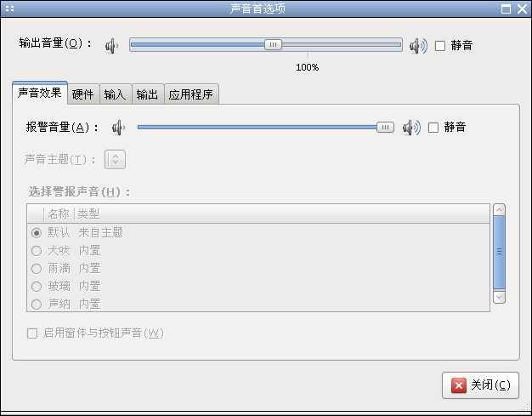This screenshot has width=532, height=416.
Task: Open the 声音主题 dropdown
Action: 115,159
